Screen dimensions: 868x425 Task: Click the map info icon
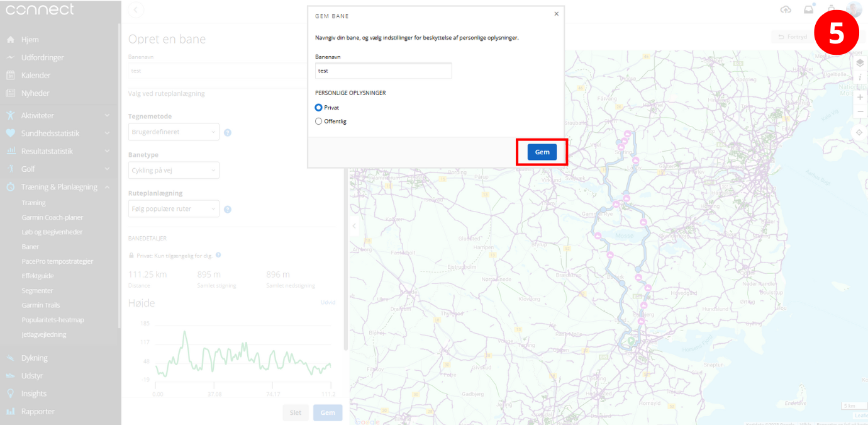(x=860, y=77)
